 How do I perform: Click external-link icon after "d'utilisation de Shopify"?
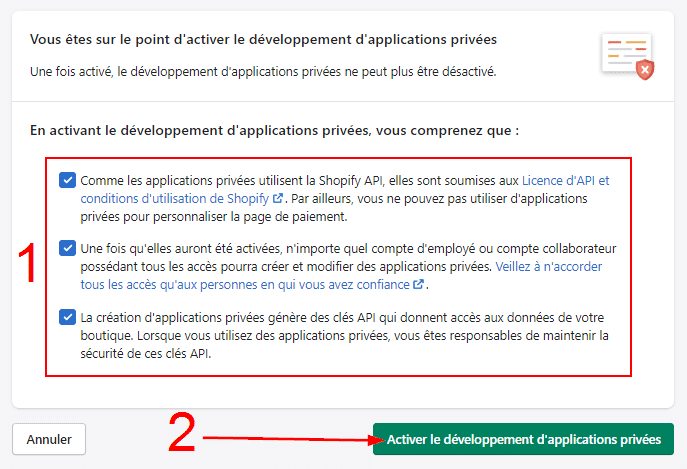(277, 198)
